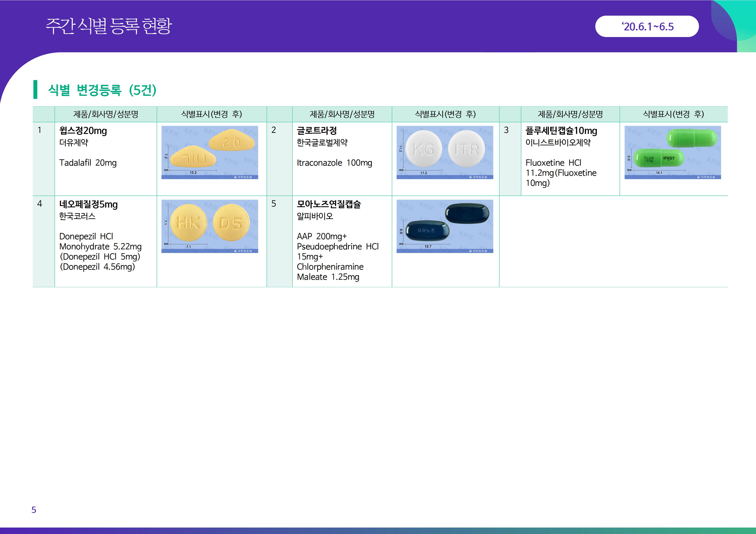Click the dark 모아노즈연질캡슐 softgel image
756x534 pixels.
point(445,226)
